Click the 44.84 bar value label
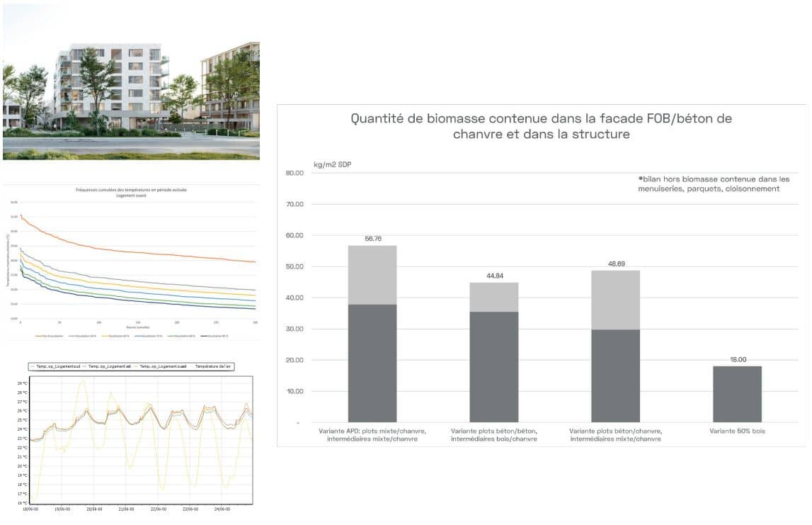This screenshot has height=525, width=812. pos(495,276)
